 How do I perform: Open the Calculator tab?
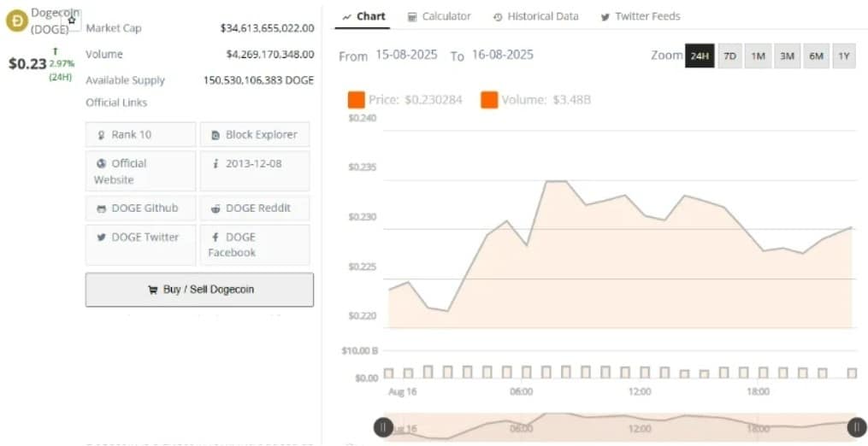pos(439,16)
